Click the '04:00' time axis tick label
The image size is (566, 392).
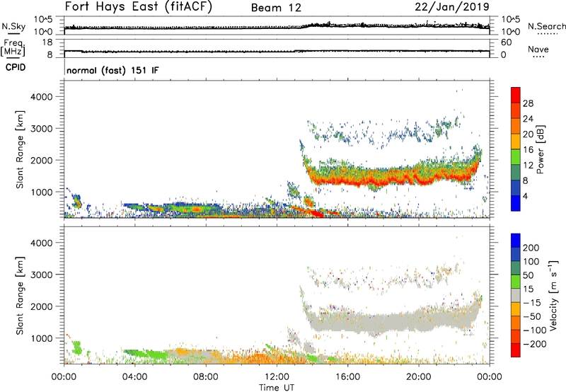[134, 377]
